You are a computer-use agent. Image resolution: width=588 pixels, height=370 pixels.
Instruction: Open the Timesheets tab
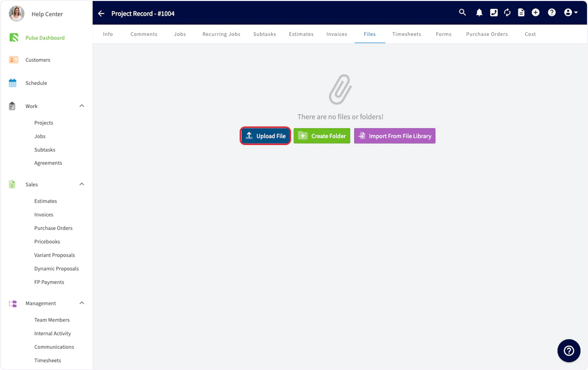point(407,34)
